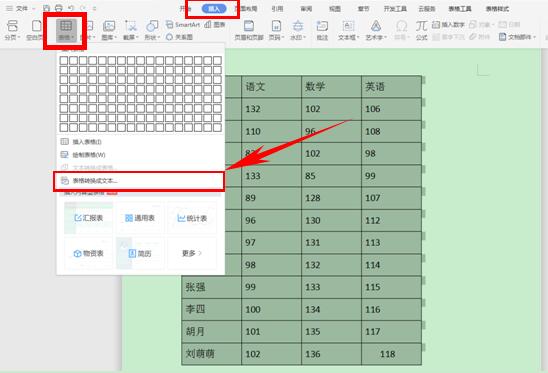
Task: Switch to the 云服务 cloud services tab
Action: [427, 9]
